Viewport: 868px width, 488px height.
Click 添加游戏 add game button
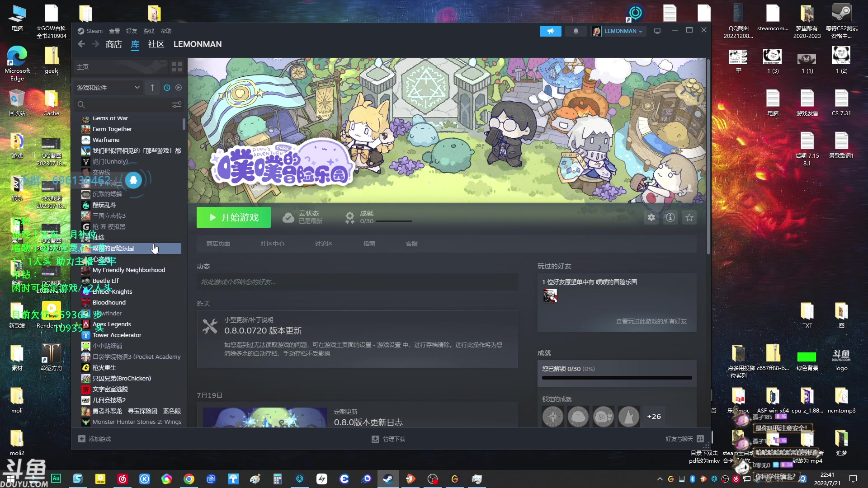tap(94, 439)
